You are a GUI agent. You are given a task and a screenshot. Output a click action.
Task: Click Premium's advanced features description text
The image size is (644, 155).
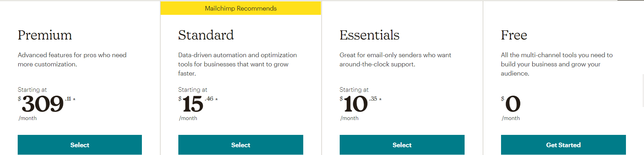(x=72, y=60)
